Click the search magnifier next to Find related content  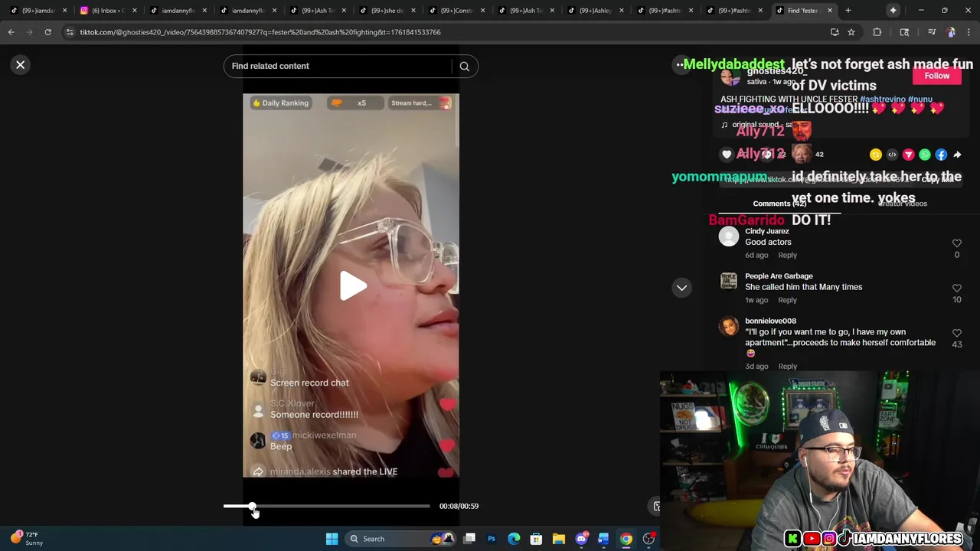point(464,67)
